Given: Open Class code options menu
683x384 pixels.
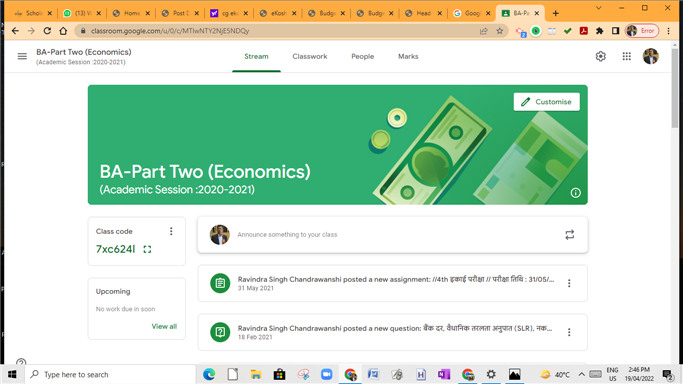Looking at the screenshot, I should (x=171, y=231).
